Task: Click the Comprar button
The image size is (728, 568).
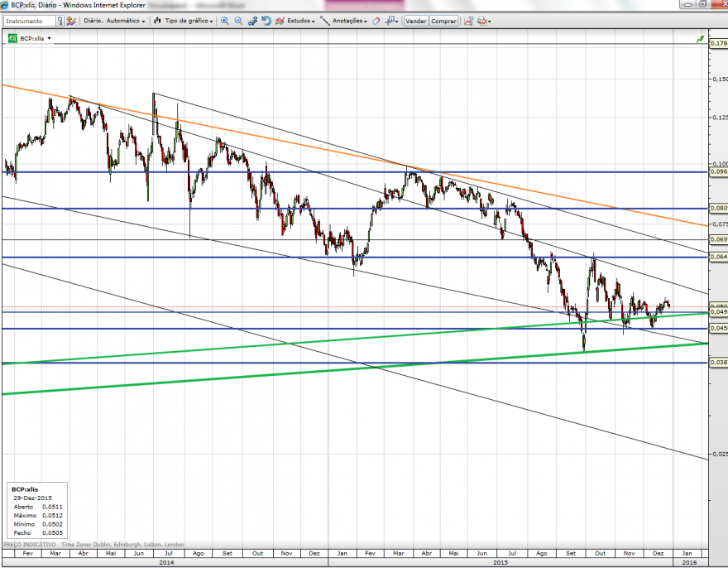Action: pos(443,21)
